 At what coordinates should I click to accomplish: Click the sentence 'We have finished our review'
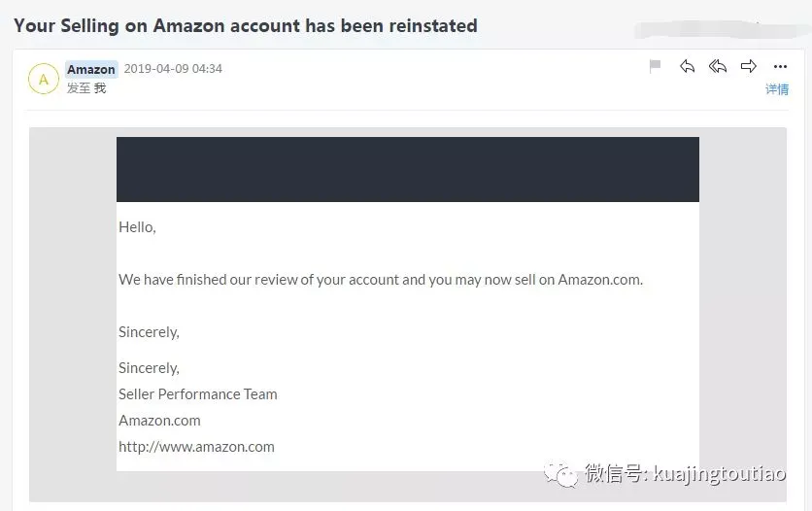click(x=381, y=280)
